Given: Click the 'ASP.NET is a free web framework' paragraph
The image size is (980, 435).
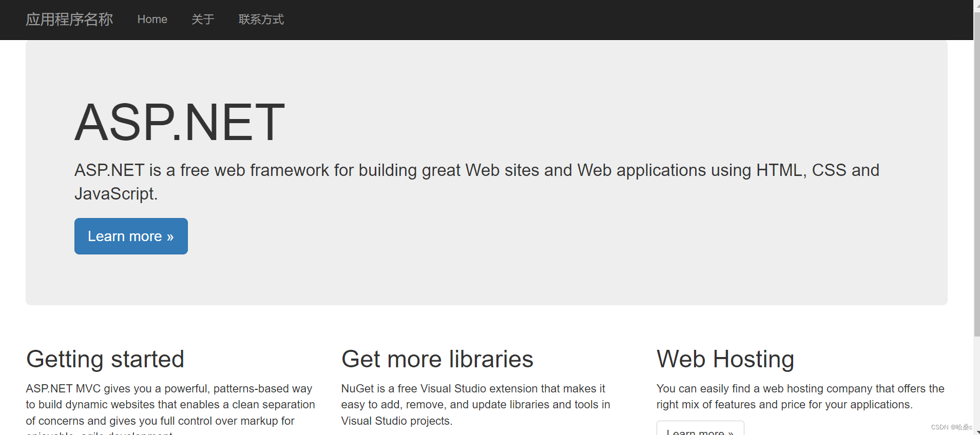Looking at the screenshot, I should pyautogui.click(x=477, y=182).
